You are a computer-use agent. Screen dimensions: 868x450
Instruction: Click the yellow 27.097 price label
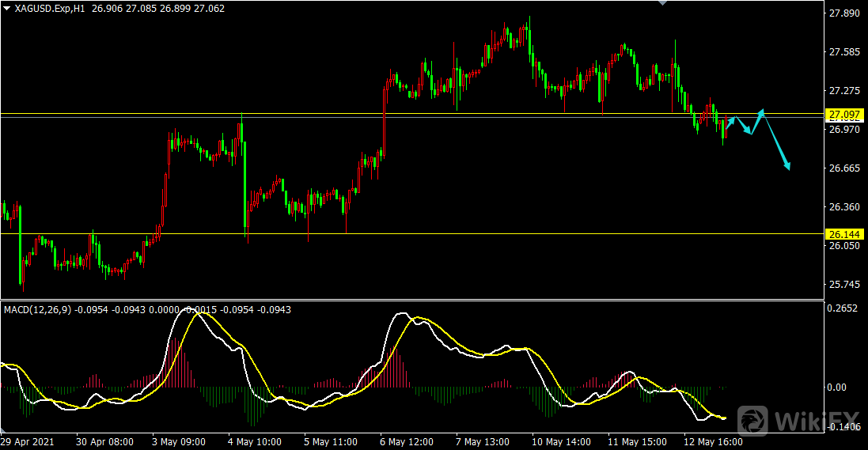[844, 115]
